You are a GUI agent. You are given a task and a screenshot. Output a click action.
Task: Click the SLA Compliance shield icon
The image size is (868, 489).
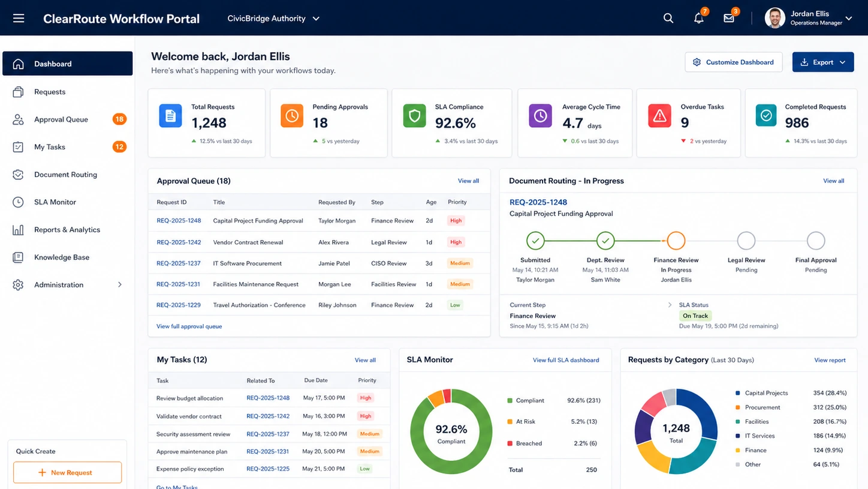(414, 116)
